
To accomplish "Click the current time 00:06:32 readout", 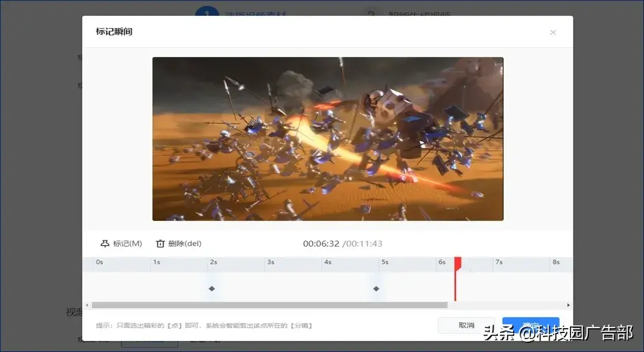I will pos(321,244).
